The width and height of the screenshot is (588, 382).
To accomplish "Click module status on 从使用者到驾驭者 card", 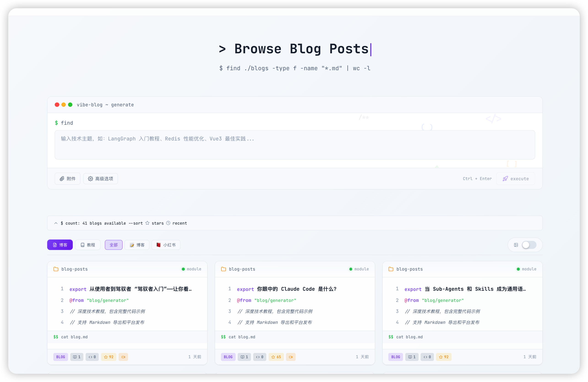I will (x=191, y=269).
